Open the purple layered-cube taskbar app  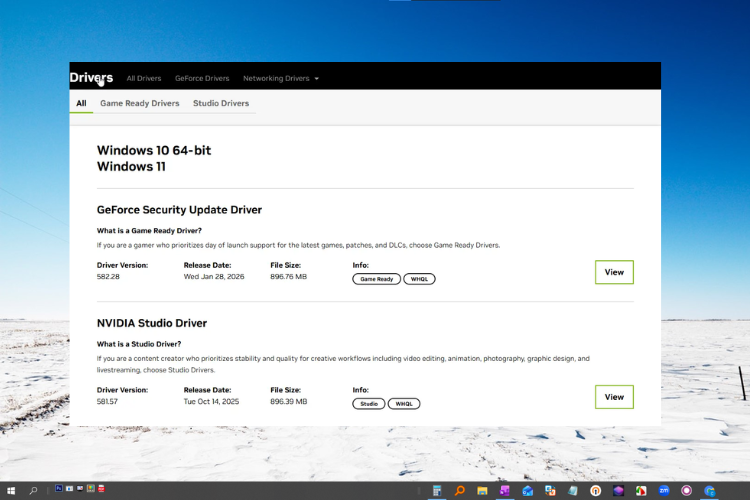pyautogui.click(x=618, y=491)
